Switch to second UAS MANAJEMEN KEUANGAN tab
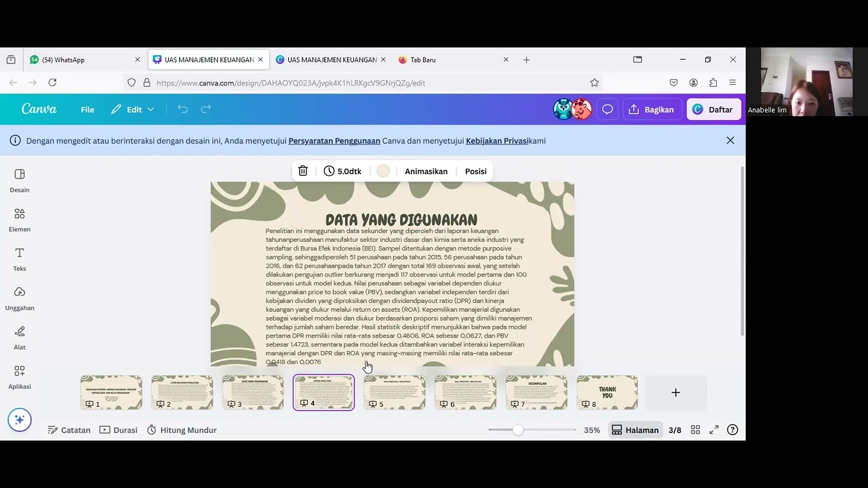Screen dimensions: 868x488 tap(331, 60)
